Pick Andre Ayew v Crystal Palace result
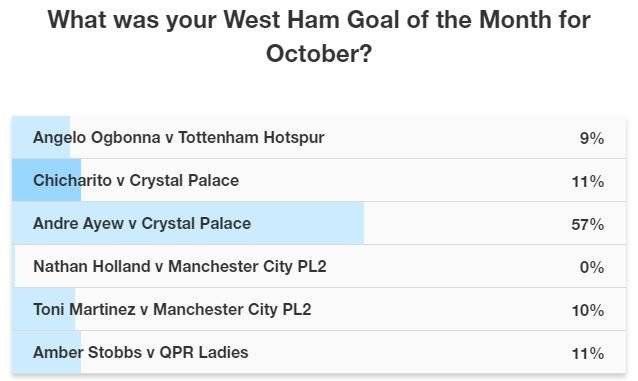638x381 pixels. tap(319, 223)
